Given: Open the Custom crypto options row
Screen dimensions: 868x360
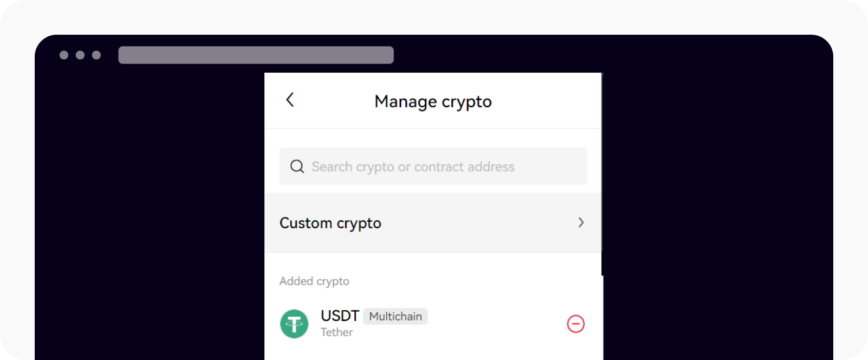Looking at the screenshot, I should click(x=432, y=223).
